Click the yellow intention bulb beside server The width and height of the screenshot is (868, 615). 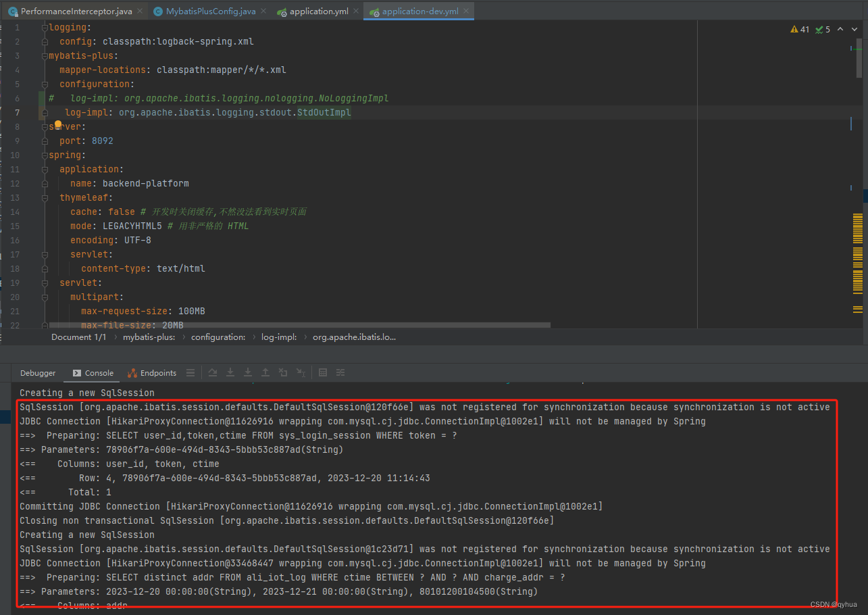(58, 125)
